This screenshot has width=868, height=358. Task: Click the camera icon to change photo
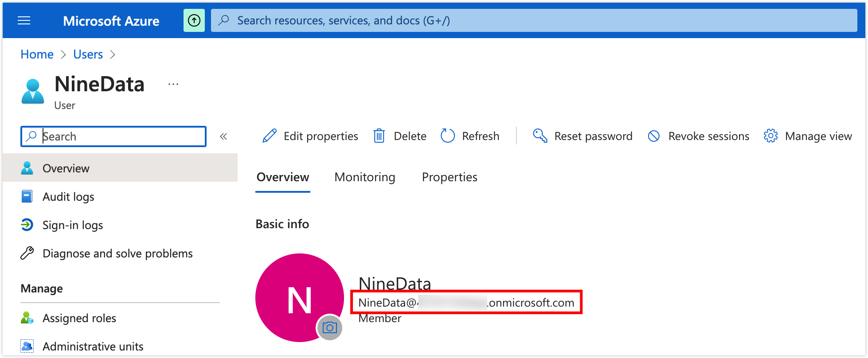(x=329, y=328)
